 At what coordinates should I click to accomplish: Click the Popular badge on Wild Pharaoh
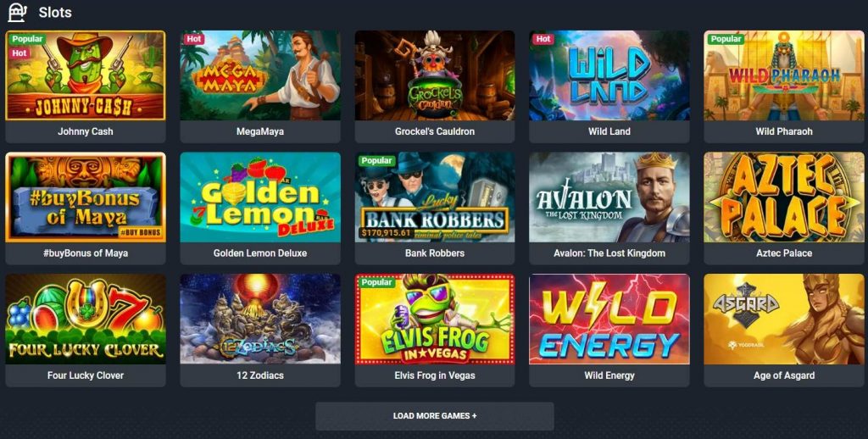(726, 39)
